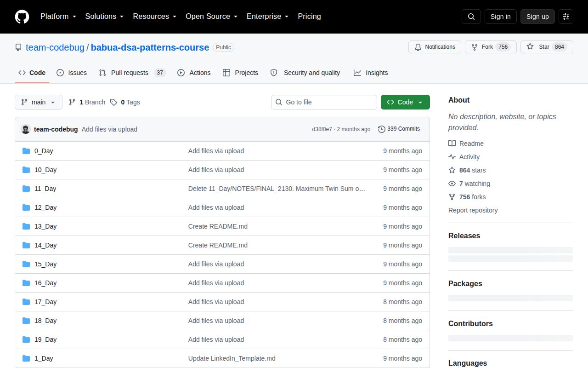The height and width of the screenshot is (368, 588).
Task: Click folder icon for 18_Day
Action: tap(26, 321)
